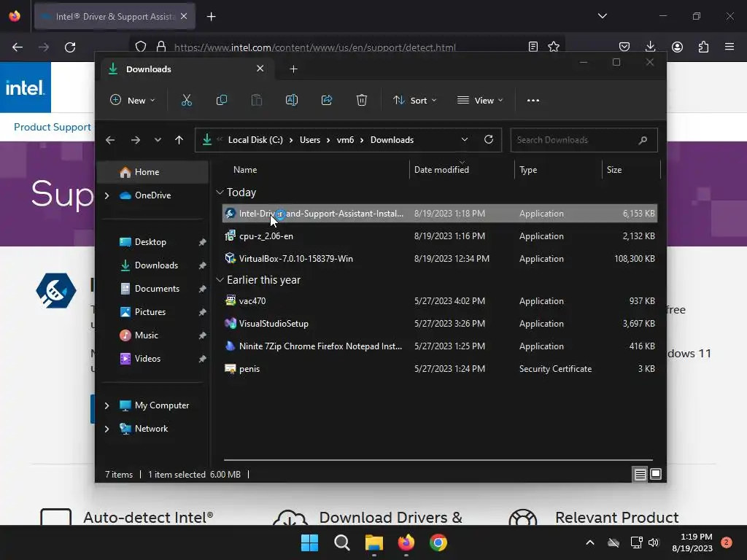
Task: Open taskbar Search
Action: point(341,542)
